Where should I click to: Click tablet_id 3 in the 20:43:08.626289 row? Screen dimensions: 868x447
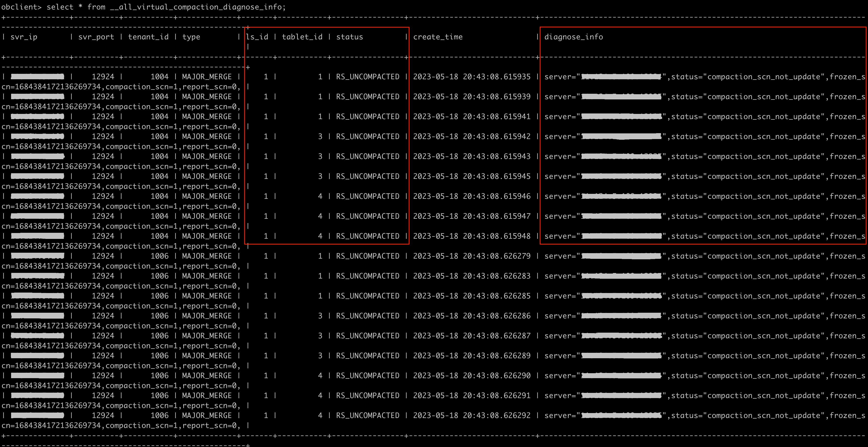pos(320,356)
